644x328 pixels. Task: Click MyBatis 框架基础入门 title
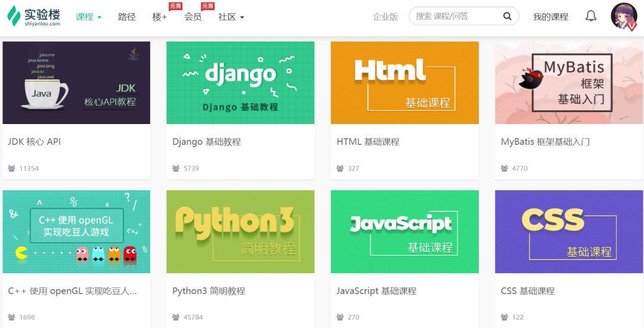click(x=545, y=141)
